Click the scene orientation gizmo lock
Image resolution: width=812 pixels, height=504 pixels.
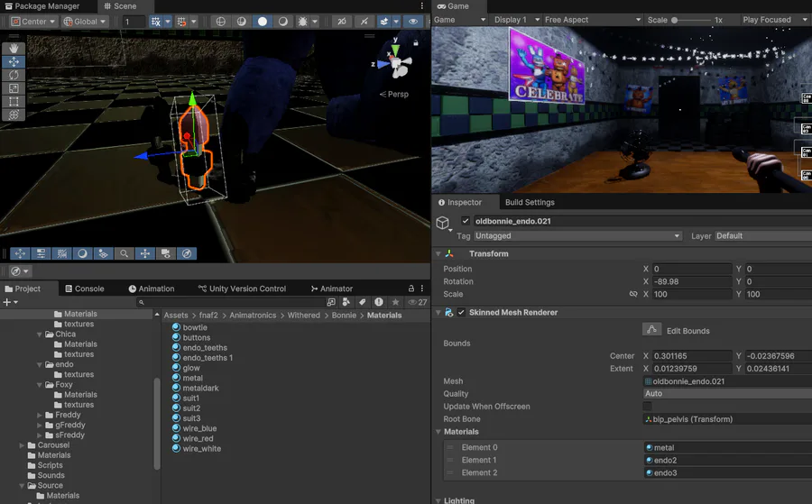(416, 43)
